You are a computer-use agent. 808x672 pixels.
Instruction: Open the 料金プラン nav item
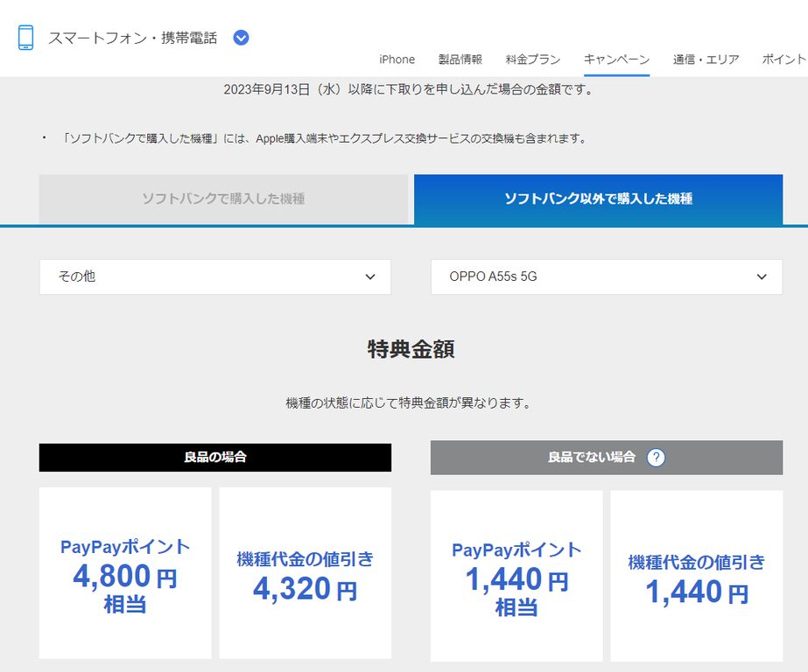(533, 59)
